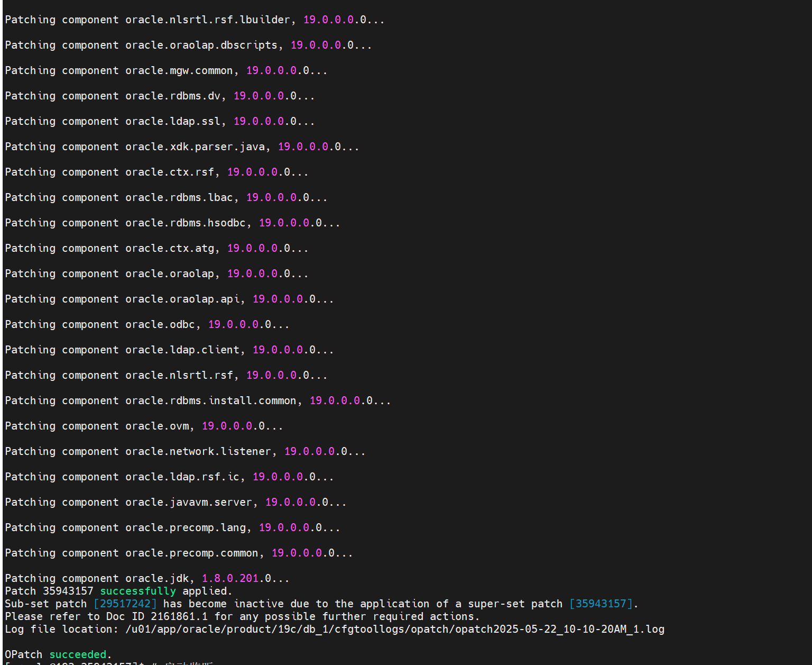
Task: Click the opatch log file path
Action: pyautogui.click(x=395, y=629)
